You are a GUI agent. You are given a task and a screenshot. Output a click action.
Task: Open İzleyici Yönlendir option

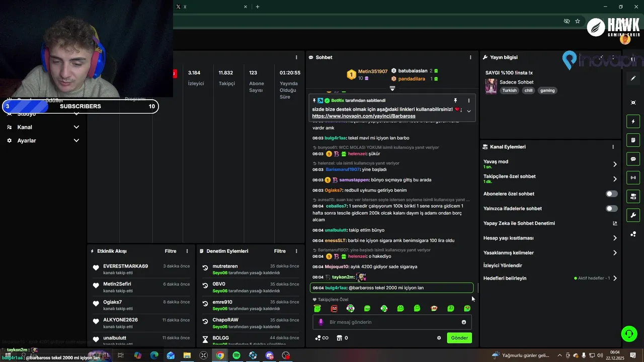click(503, 265)
